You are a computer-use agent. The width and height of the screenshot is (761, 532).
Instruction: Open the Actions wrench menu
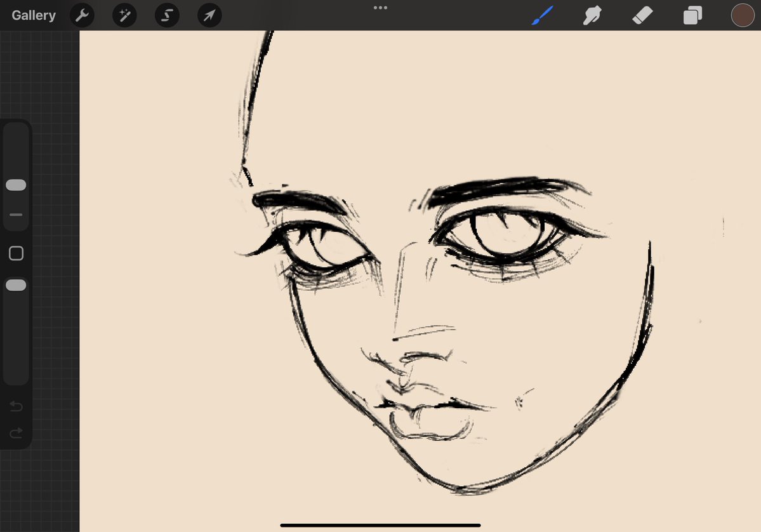click(x=82, y=15)
